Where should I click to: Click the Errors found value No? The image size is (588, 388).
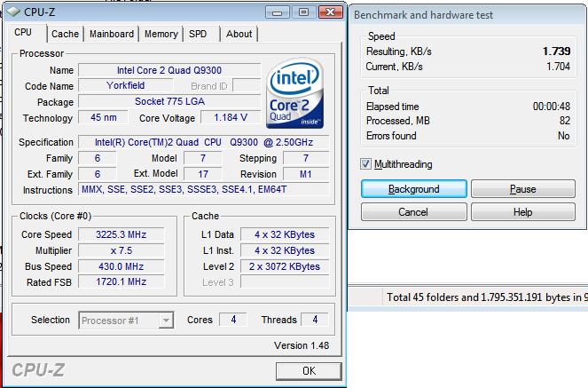click(564, 136)
